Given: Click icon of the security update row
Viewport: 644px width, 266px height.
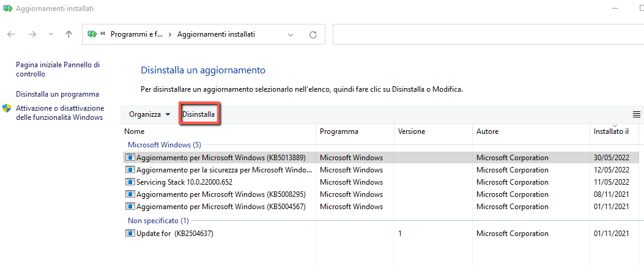Looking at the screenshot, I should click(130, 170).
